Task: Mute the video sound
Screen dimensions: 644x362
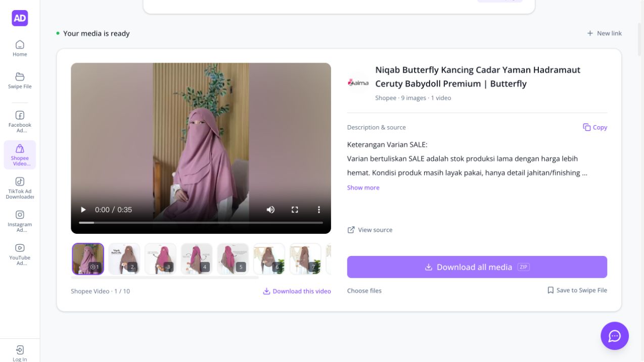Action: (271, 210)
